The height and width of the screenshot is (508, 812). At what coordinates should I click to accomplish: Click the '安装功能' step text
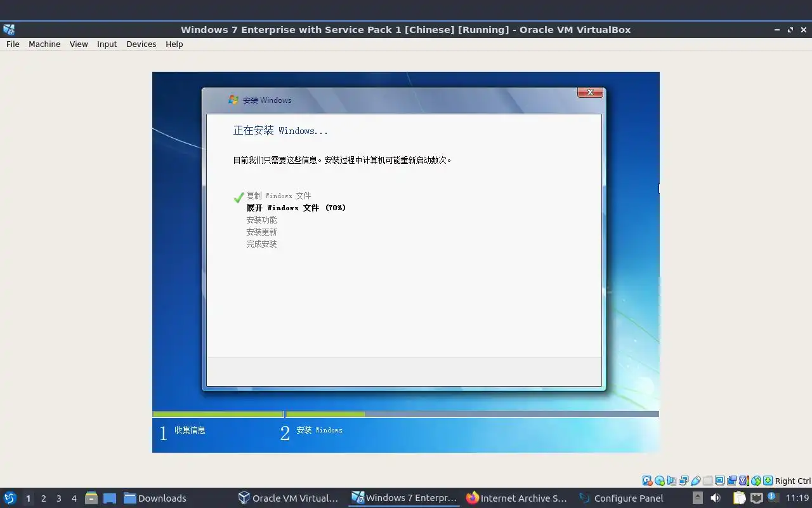pos(261,220)
